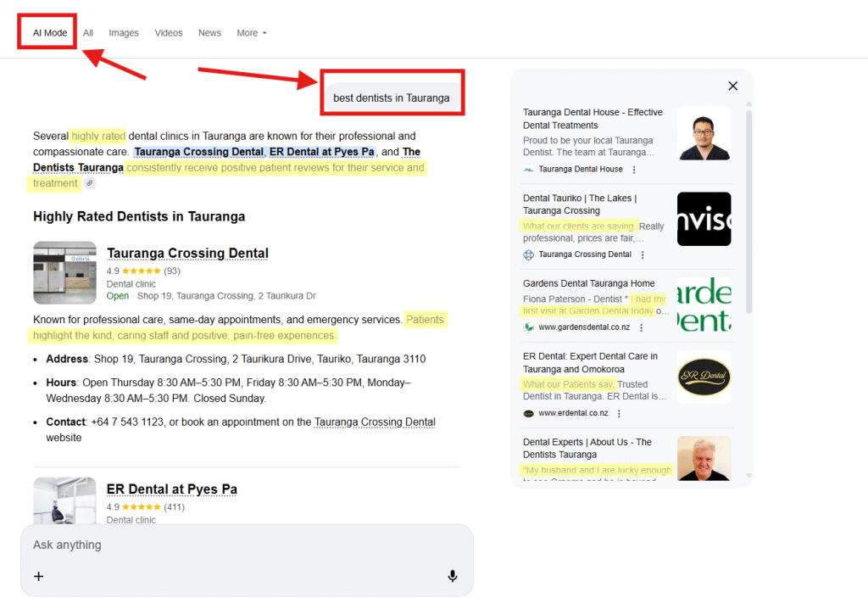The image size is (868, 598).
Task: Click the 'Hours' bullet line
Action: 230,390
